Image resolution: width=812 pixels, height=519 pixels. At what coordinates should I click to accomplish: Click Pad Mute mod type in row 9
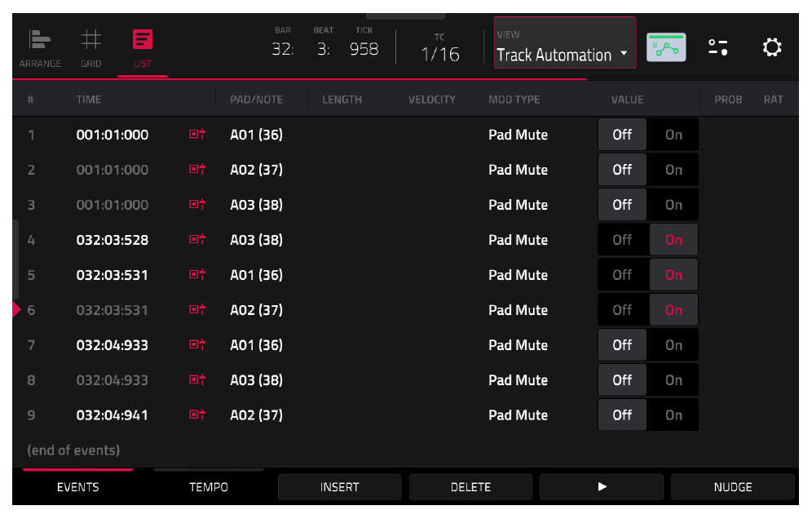pos(518,415)
